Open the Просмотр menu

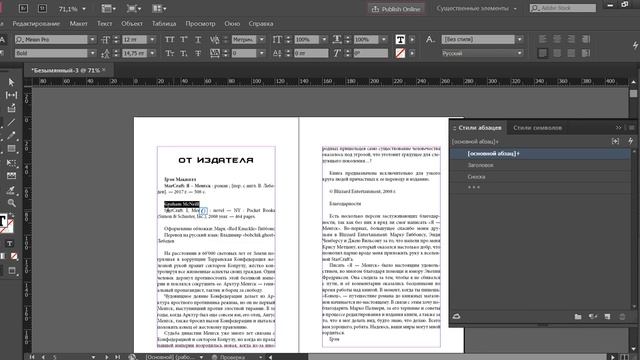(x=200, y=24)
